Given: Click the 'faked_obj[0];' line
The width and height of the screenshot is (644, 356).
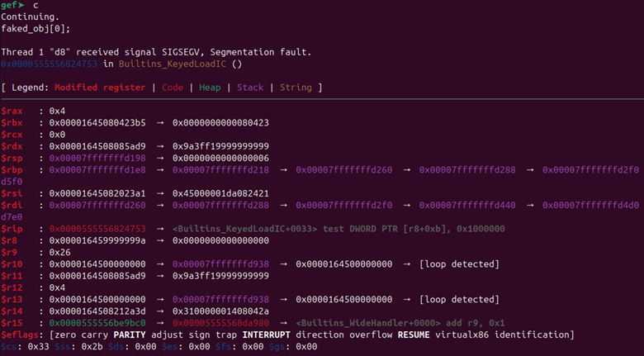Looking at the screenshot, I should coord(36,29).
